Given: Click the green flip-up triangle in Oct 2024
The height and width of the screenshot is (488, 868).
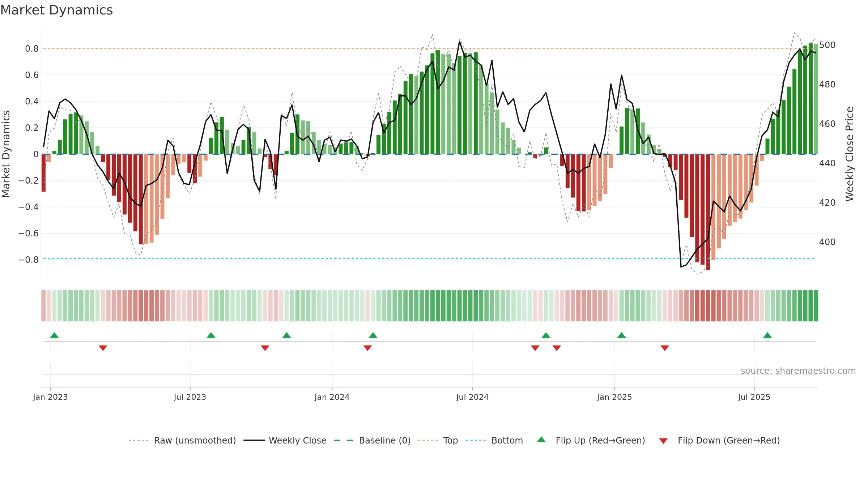Looking at the screenshot, I should (546, 335).
